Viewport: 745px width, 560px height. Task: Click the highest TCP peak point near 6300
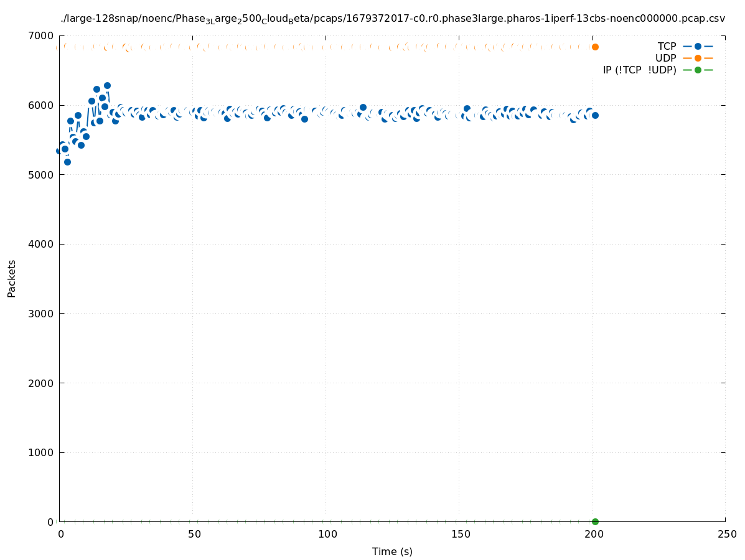coord(107,85)
